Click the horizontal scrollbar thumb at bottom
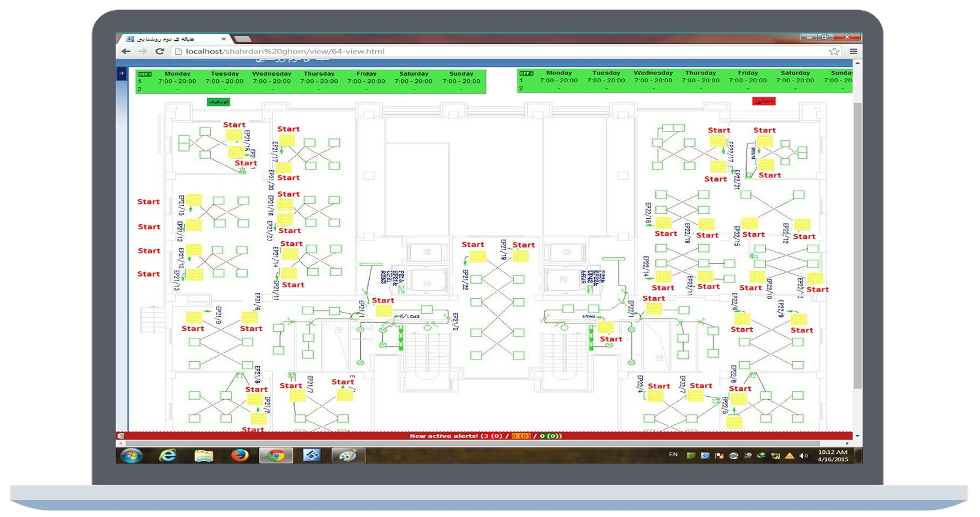This screenshot has height=517, width=980. click(x=481, y=444)
